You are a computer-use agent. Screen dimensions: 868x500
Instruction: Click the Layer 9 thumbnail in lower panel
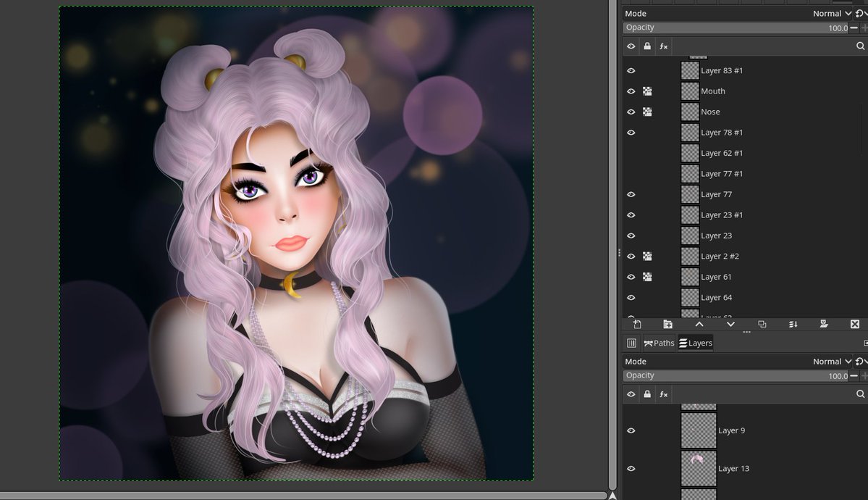tap(699, 430)
